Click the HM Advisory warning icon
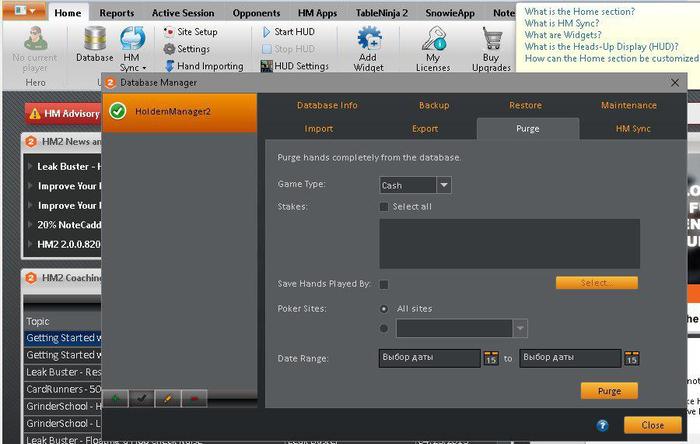This screenshot has width=700, height=444. tap(34, 114)
